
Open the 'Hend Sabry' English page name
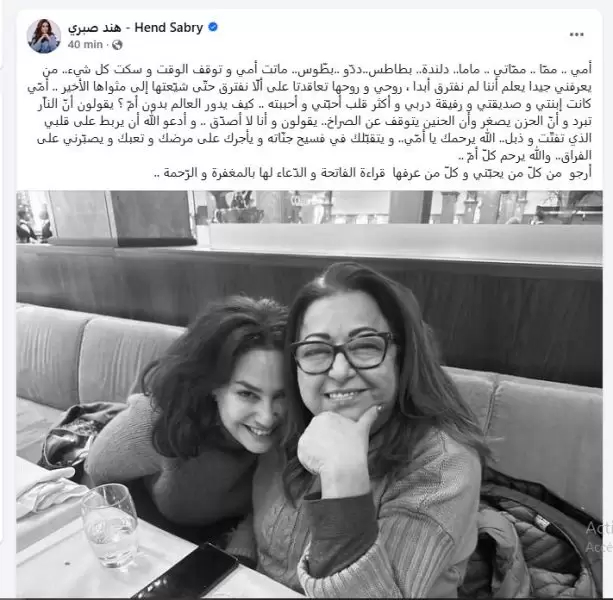click(x=169, y=27)
